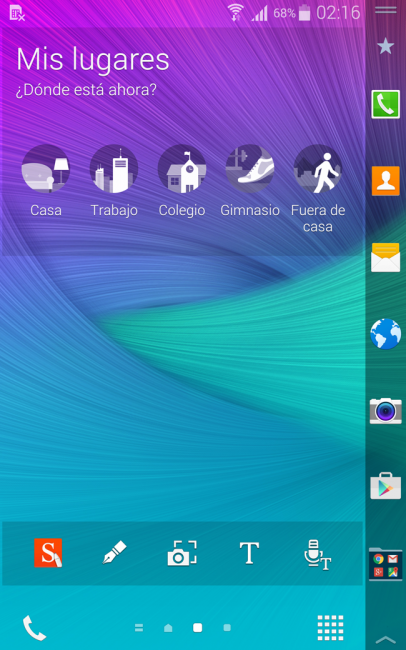406x650 pixels.
Task: Tap the 02:16 clock
Action: pyautogui.click(x=338, y=13)
